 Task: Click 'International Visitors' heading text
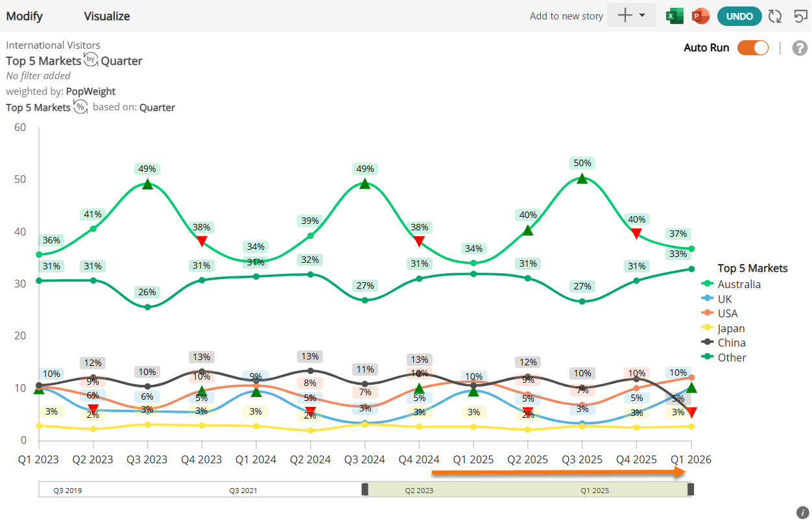[x=53, y=45]
